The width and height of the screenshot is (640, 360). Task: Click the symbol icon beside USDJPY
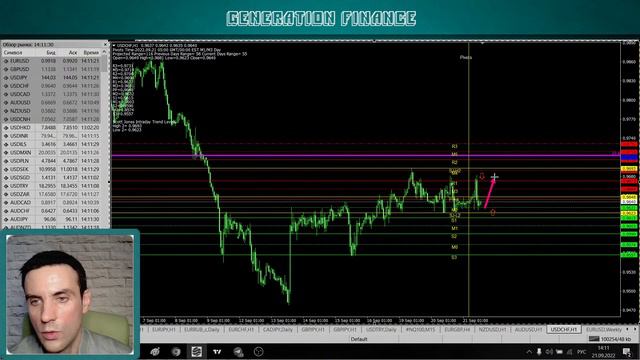pyautogui.click(x=6, y=78)
